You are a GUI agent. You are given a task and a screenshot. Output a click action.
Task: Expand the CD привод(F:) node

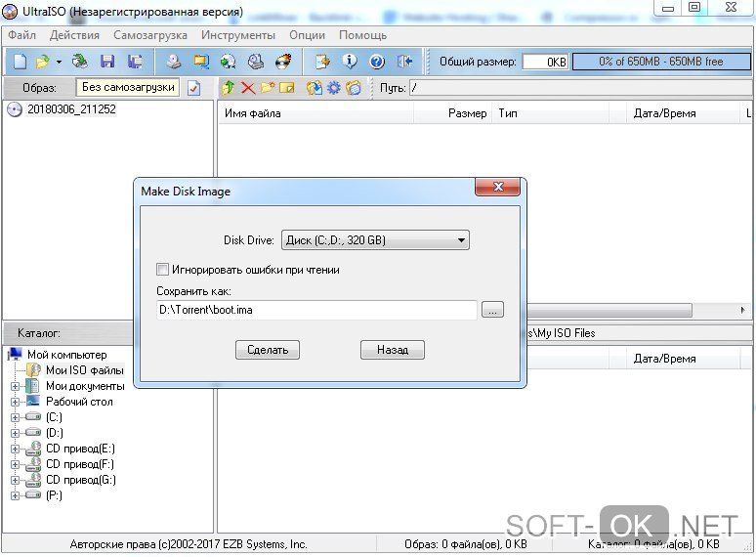(15, 464)
